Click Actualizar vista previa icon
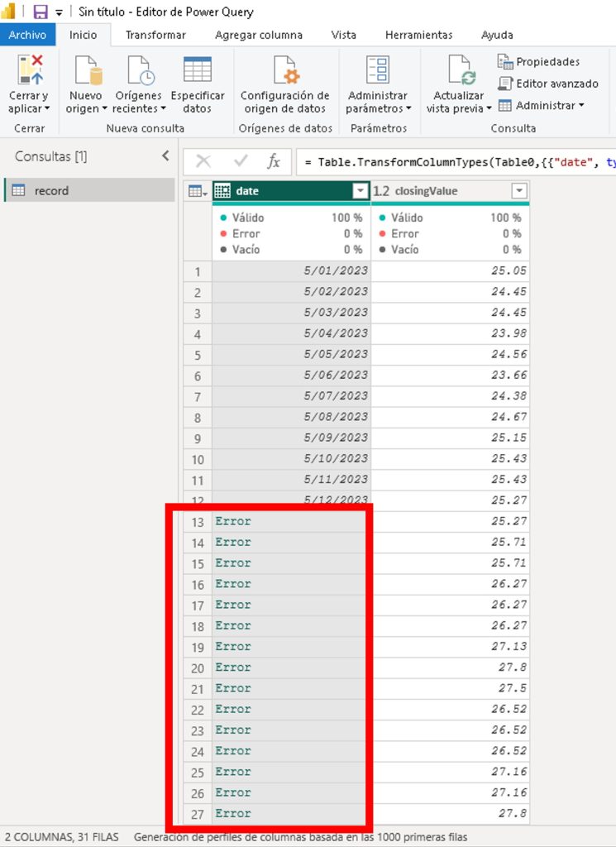 click(459, 72)
